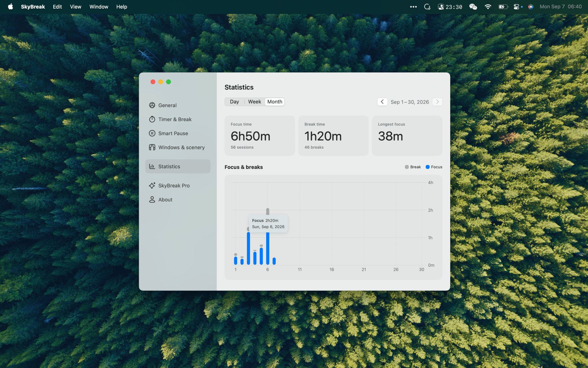Screen dimensions: 588x368
Task: Open Smart Pause via the pause-circle icon
Action: tap(152, 133)
